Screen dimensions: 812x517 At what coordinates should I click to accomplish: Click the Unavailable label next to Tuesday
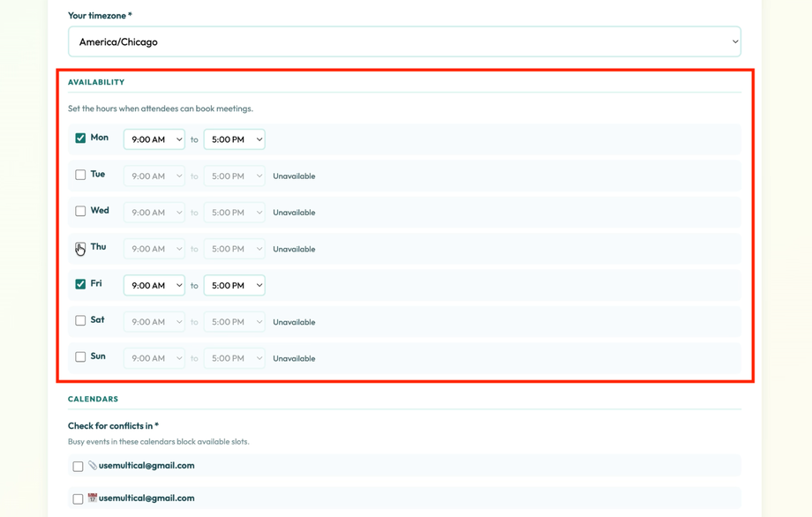294,176
